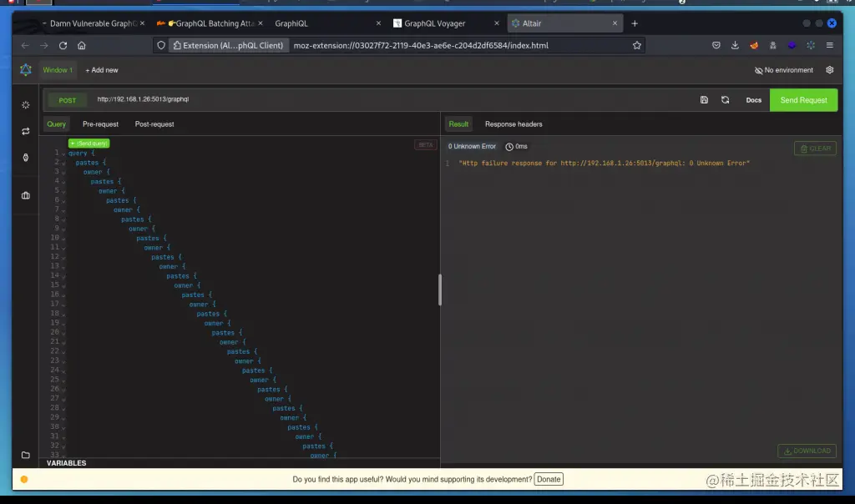The image size is (855, 504).
Task: Switch to the Pre-request tab
Action: pyautogui.click(x=100, y=124)
